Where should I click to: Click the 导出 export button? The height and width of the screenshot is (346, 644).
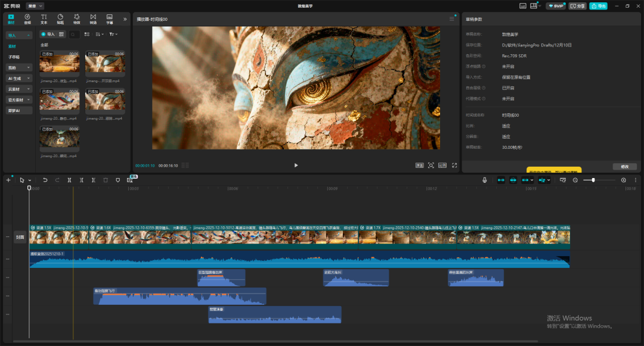click(598, 6)
